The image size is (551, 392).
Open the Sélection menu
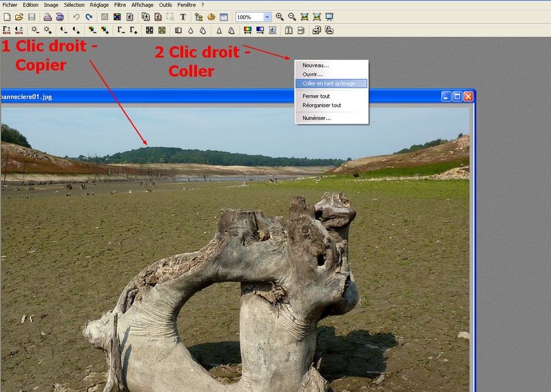point(74,5)
